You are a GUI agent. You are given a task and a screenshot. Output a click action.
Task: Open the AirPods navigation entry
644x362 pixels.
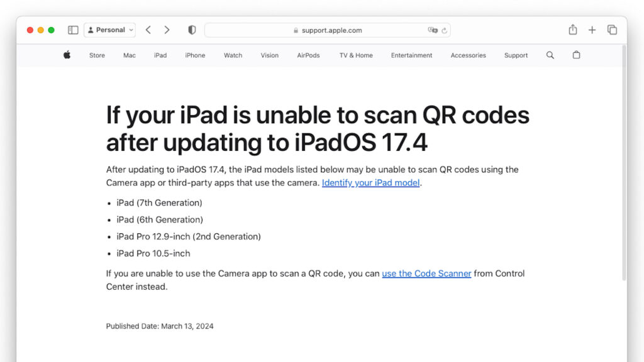[x=308, y=55]
